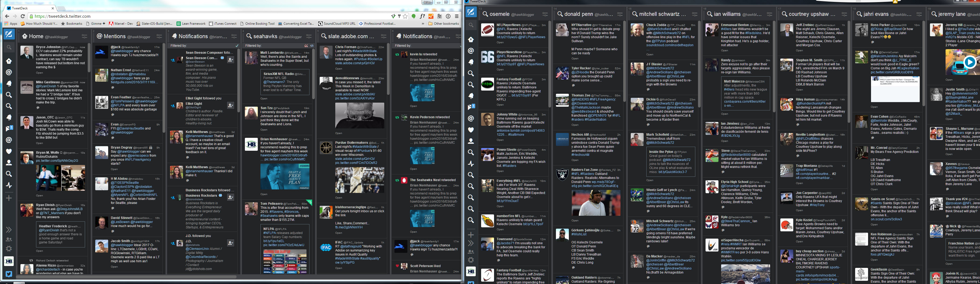The image size is (980, 284).
Task: Open the image thumbnail in demolitionnews tweet
Action: pyautogui.click(x=359, y=116)
